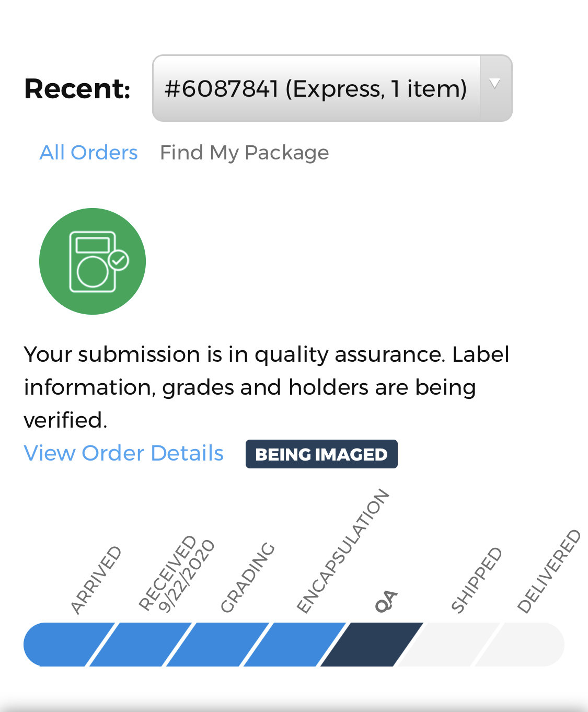Select order #6087841 Express combo box
Viewport: 588px width, 712px height.
point(332,88)
